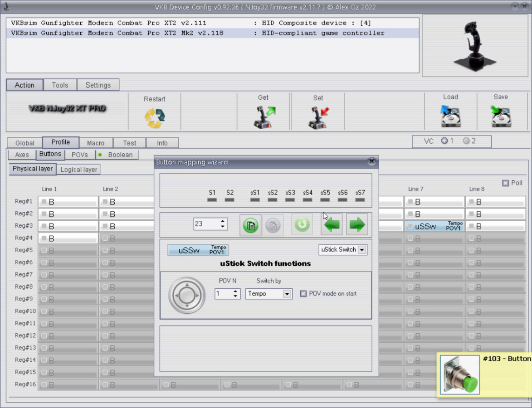Switch to the Macro tab

point(96,143)
